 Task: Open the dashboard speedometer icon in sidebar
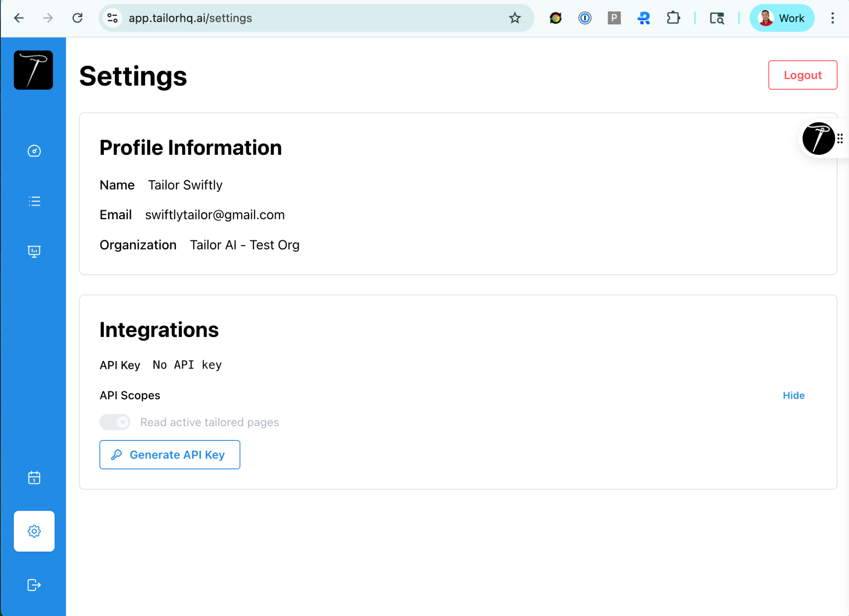34,151
